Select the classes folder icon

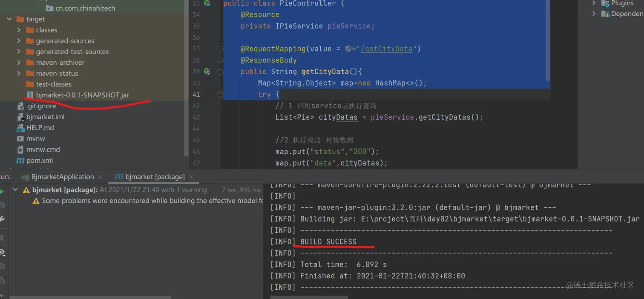pos(30,30)
